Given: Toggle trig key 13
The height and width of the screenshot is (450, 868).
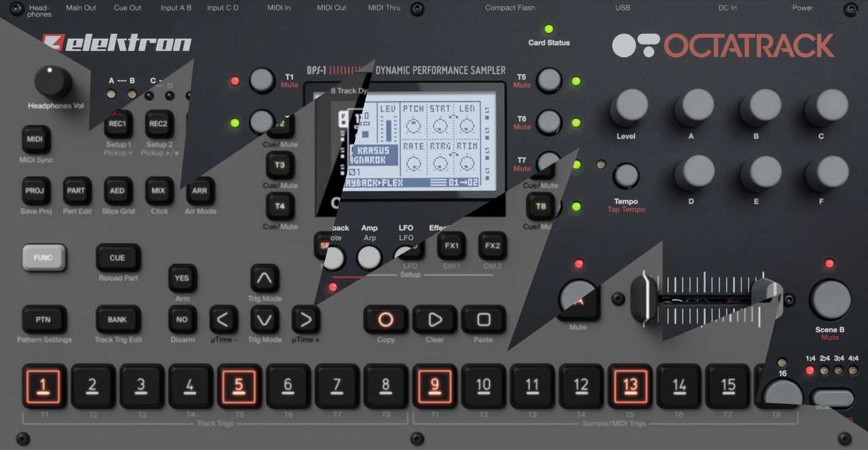Looking at the screenshot, I should [630, 386].
